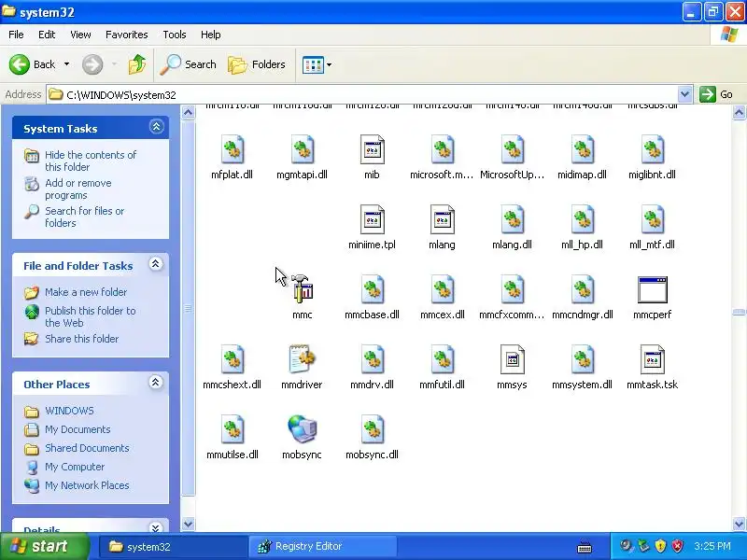Open My Network Places link
Image resolution: width=747 pixels, height=560 pixels.
(x=87, y=485)
